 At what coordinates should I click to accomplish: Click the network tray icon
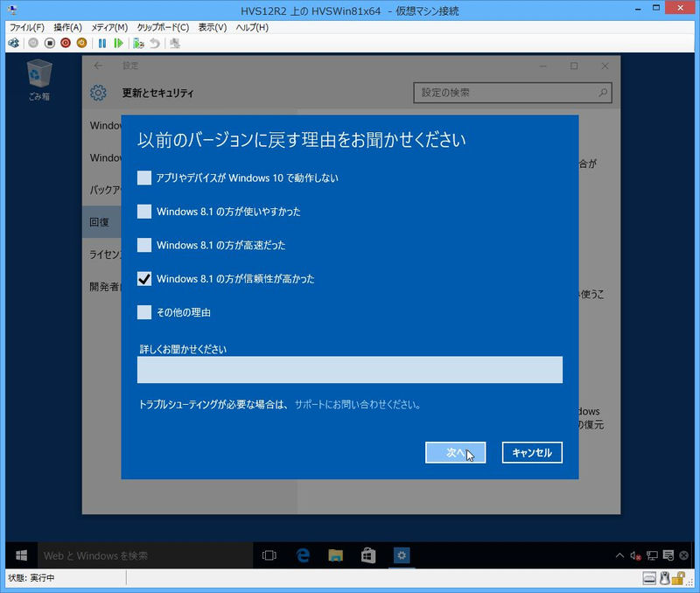coord(652,555)
